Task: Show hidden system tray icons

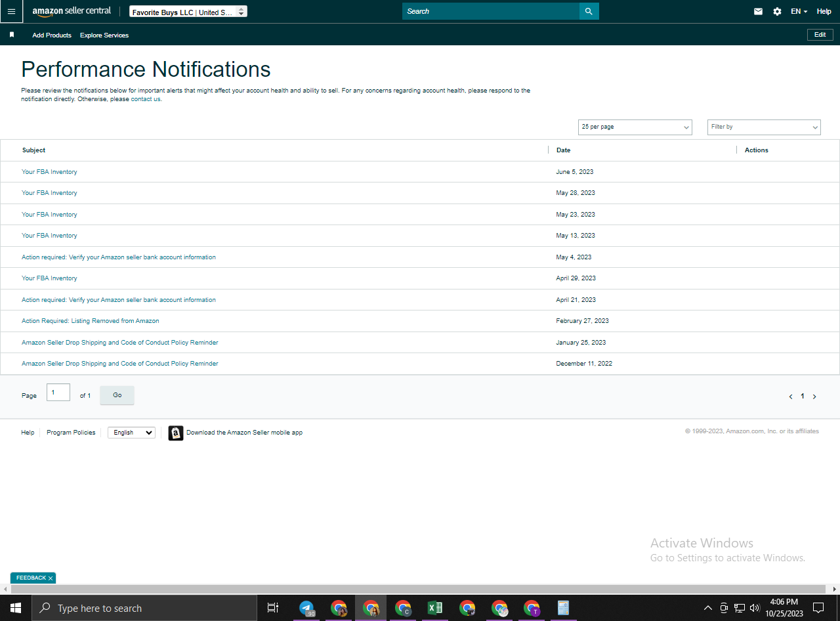Action: click(x=707, y=608)
